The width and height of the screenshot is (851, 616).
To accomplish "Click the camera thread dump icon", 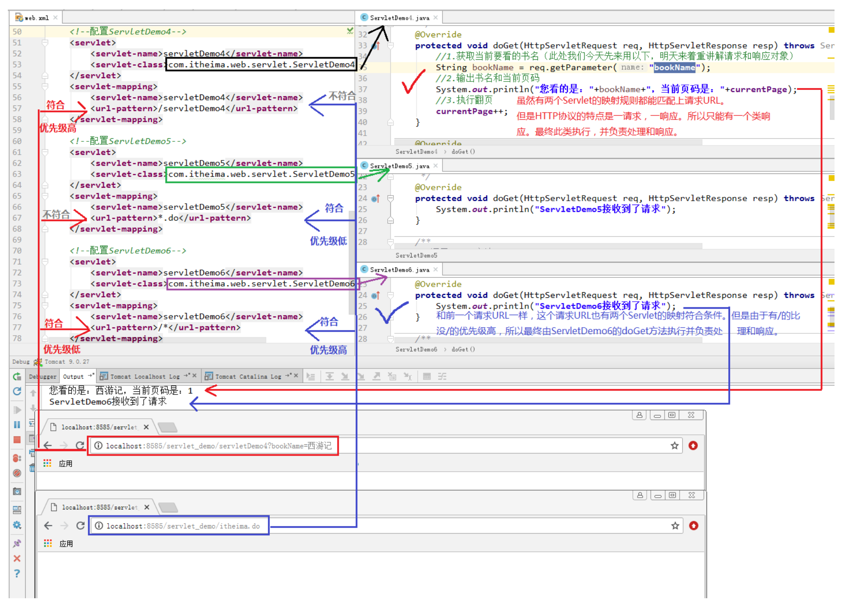I will [17, 491].
